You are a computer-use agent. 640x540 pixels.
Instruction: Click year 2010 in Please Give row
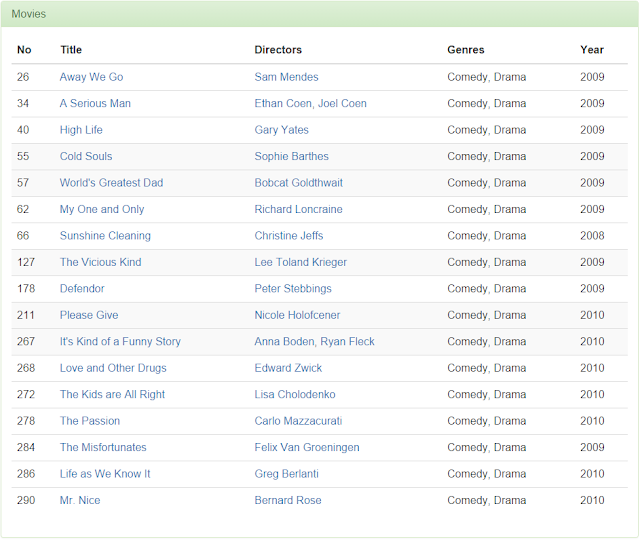(x=592, y=315)
